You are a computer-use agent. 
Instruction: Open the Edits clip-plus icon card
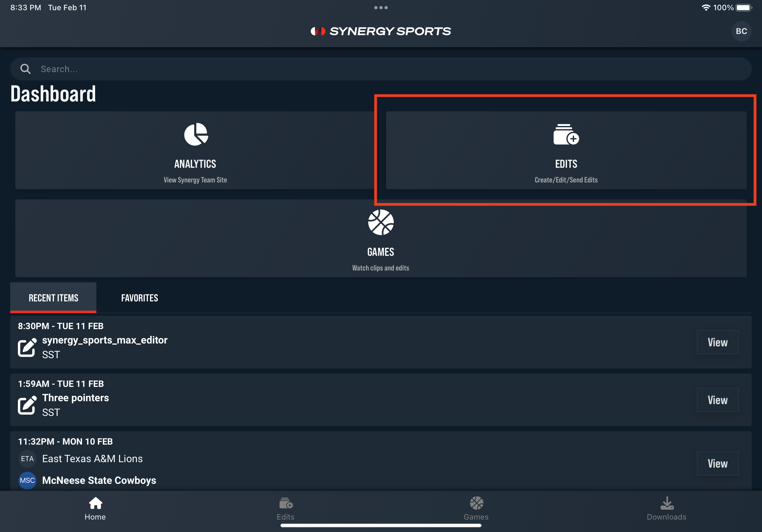[x=566, y=150]
